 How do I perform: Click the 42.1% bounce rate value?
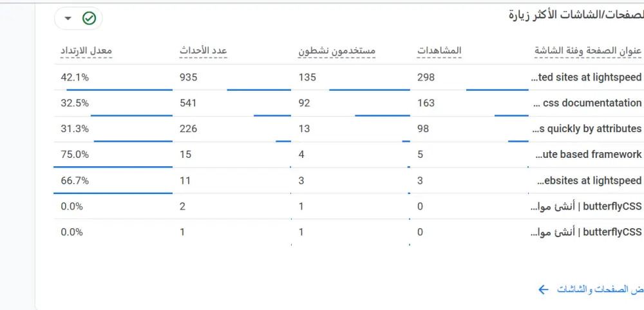click(x=75, y=77)
